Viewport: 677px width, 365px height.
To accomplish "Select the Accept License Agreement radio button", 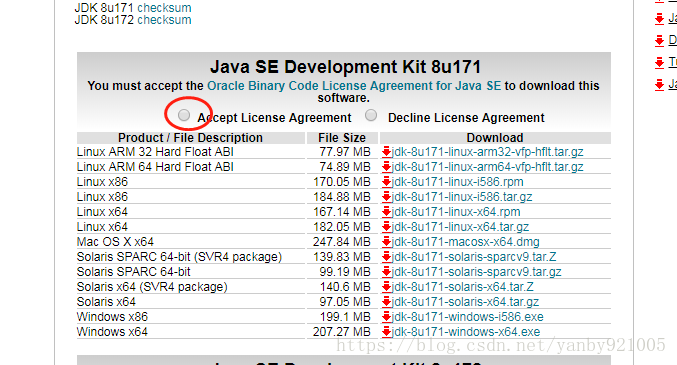I will pyautogui.click(x=184, y=115).
